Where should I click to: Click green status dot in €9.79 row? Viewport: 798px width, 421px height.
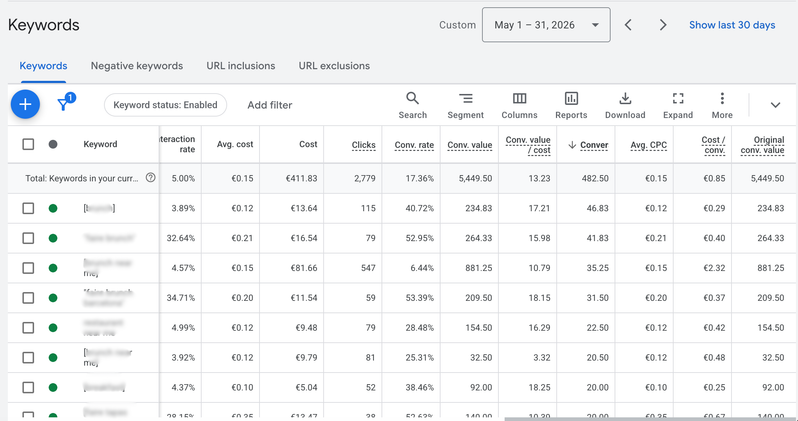[x=53, y=357]
